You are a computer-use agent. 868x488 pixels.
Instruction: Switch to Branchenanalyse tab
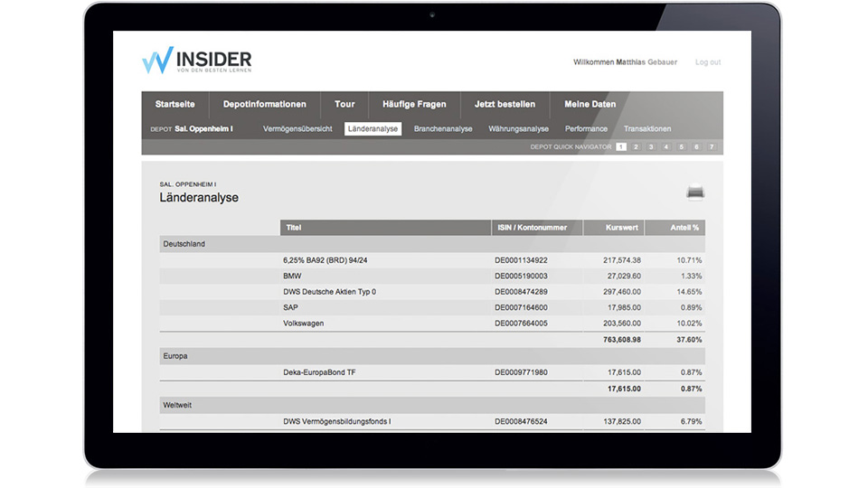click(443, 129)
